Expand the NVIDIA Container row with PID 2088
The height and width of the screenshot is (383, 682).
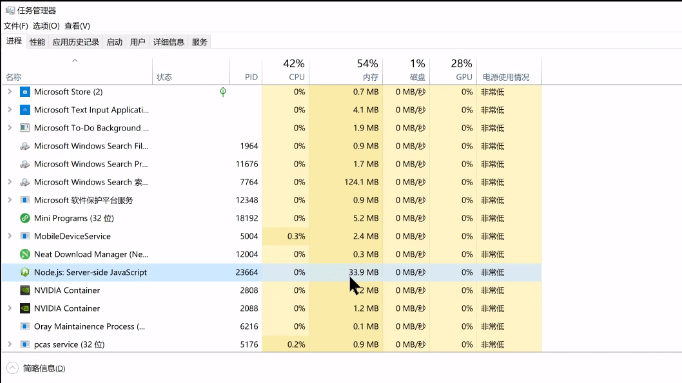[10, 308]
